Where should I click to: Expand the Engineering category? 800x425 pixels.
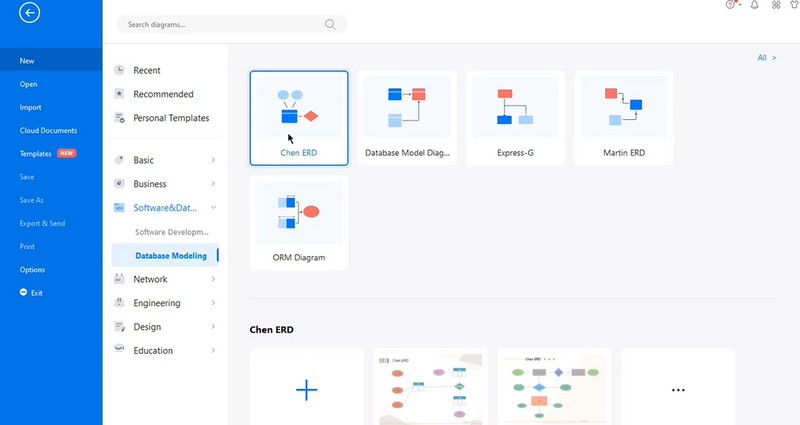[x=213, y=303]
